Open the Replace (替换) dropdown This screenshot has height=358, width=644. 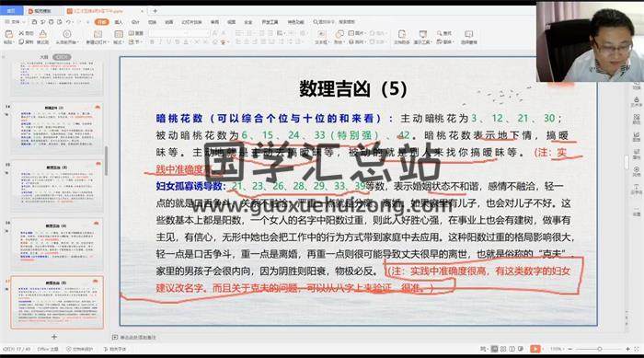444,42
